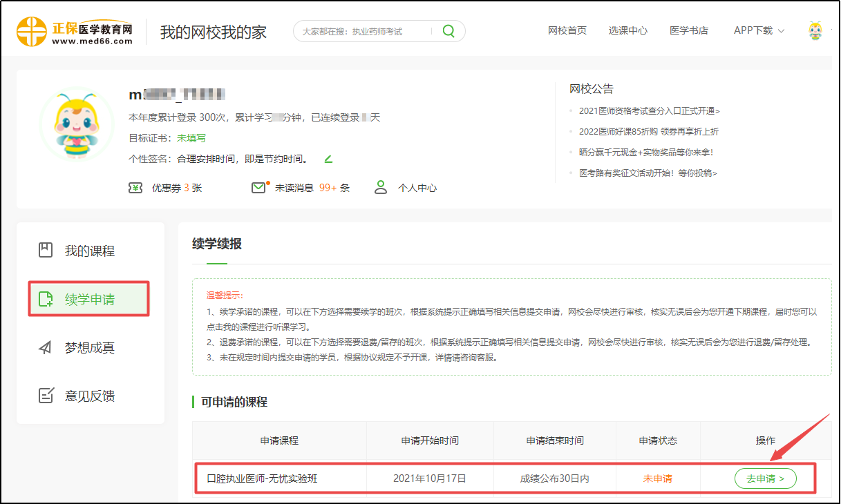Click the 个人中心 person icon
Image resolution: width=841 pixels, height=504 pixels.
pos(381,186)
